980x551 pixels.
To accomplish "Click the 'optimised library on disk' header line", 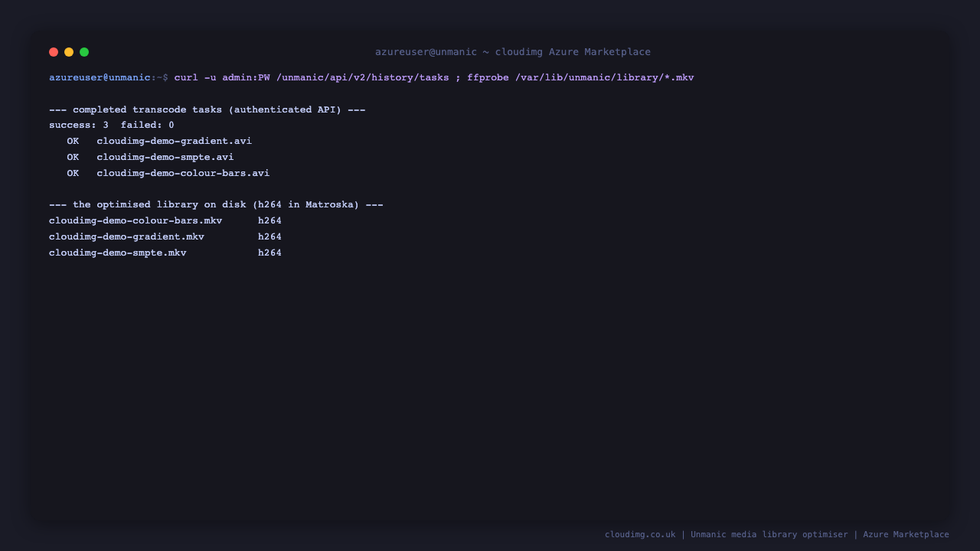I will pos(216,204).
